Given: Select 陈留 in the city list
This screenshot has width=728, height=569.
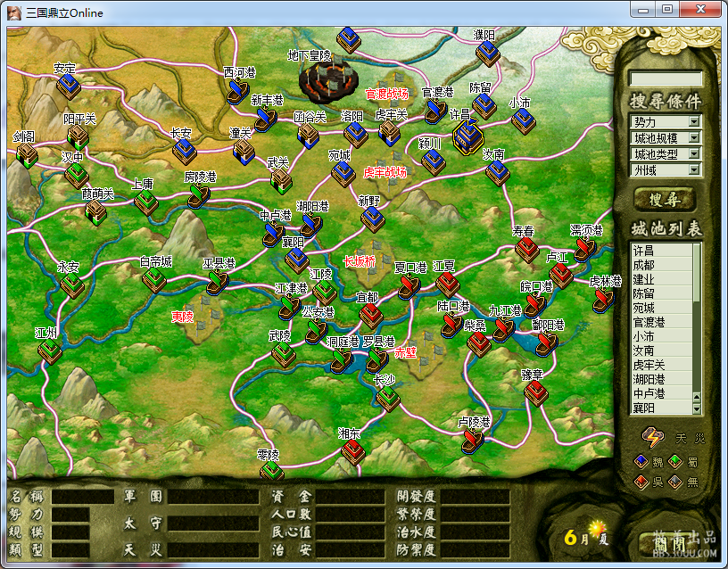Looking at the screenshot, I should 662,293.
